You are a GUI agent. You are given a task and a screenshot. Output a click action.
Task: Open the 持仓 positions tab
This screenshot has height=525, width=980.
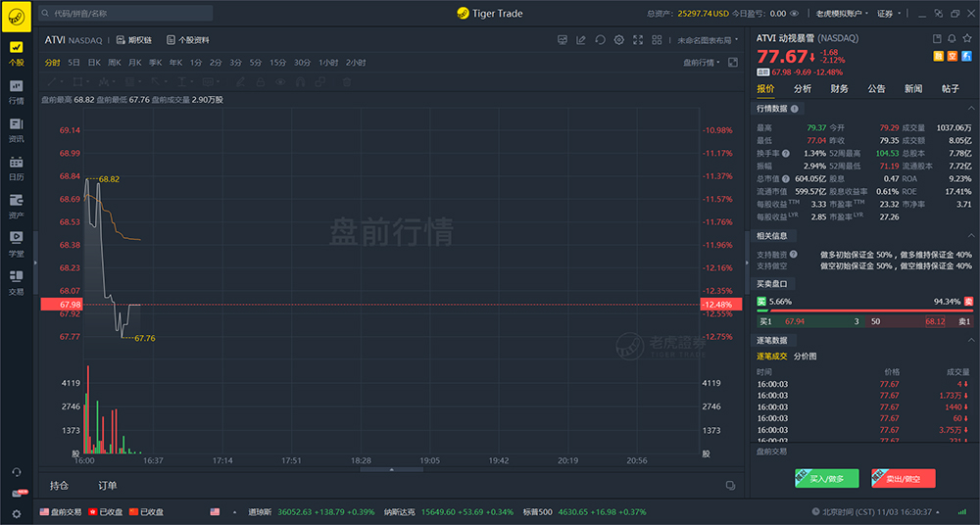tap(60, 486)
